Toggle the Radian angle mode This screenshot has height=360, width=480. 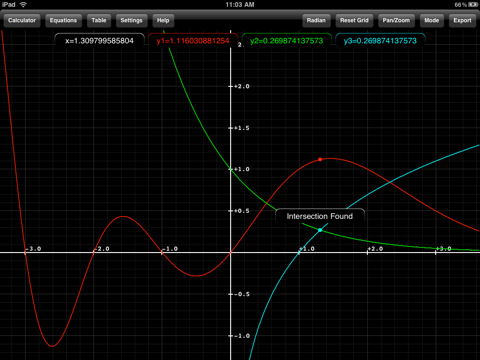click(316, 20)
